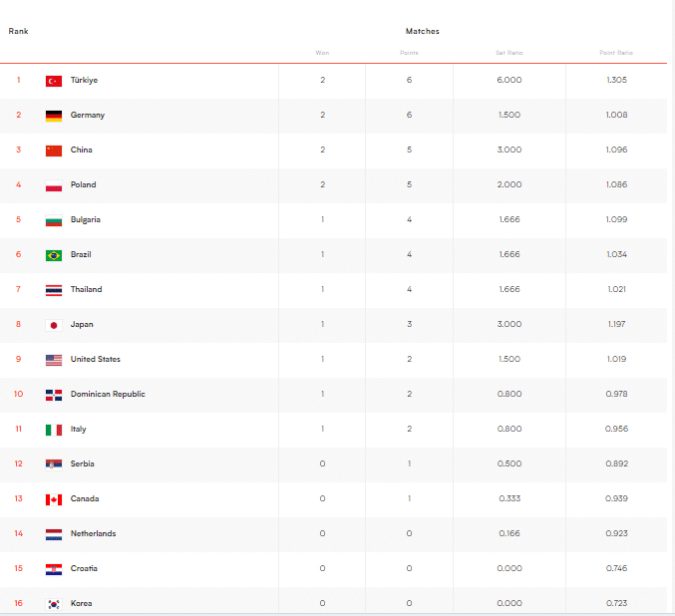Viewport: 675px width, 616px height.
Task: Click the Türkiye flag icon
Action: coord(54,81)
